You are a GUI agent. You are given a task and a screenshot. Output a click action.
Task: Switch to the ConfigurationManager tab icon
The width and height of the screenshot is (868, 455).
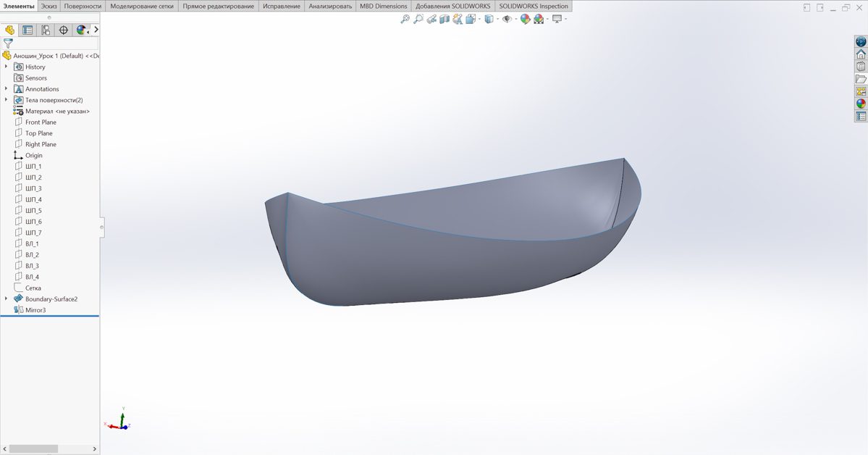tap(46, 30)
